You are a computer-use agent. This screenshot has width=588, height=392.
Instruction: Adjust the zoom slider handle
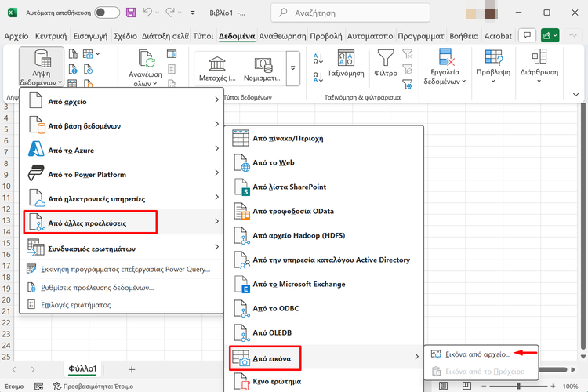pyautogui.click(x=519, y=386)
